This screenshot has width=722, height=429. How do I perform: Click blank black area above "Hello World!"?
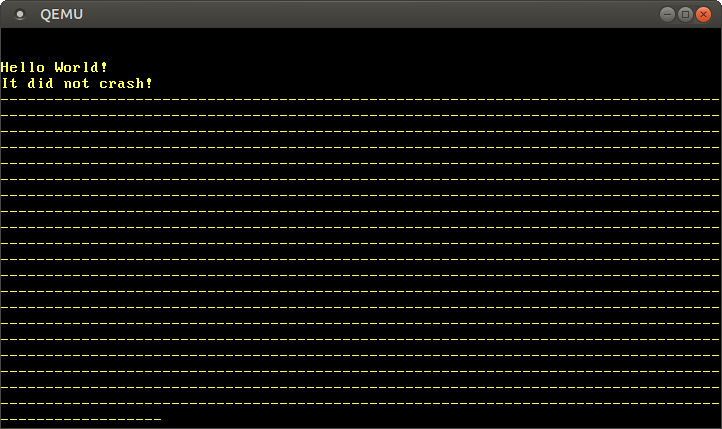coord(360,44)
